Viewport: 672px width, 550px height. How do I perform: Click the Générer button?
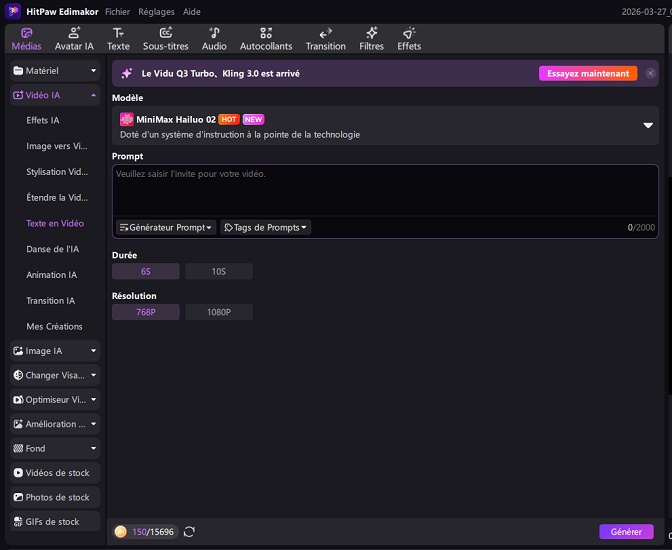(626, 532)
